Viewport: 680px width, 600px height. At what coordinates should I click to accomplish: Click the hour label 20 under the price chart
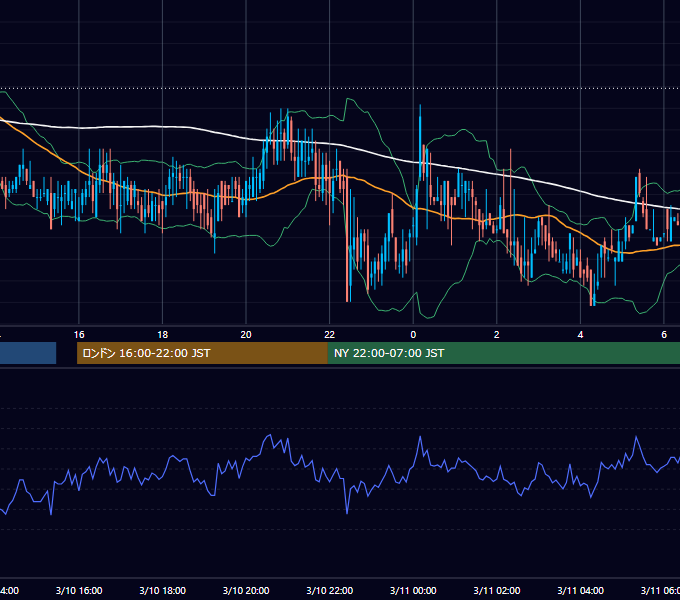click(246, 335)
